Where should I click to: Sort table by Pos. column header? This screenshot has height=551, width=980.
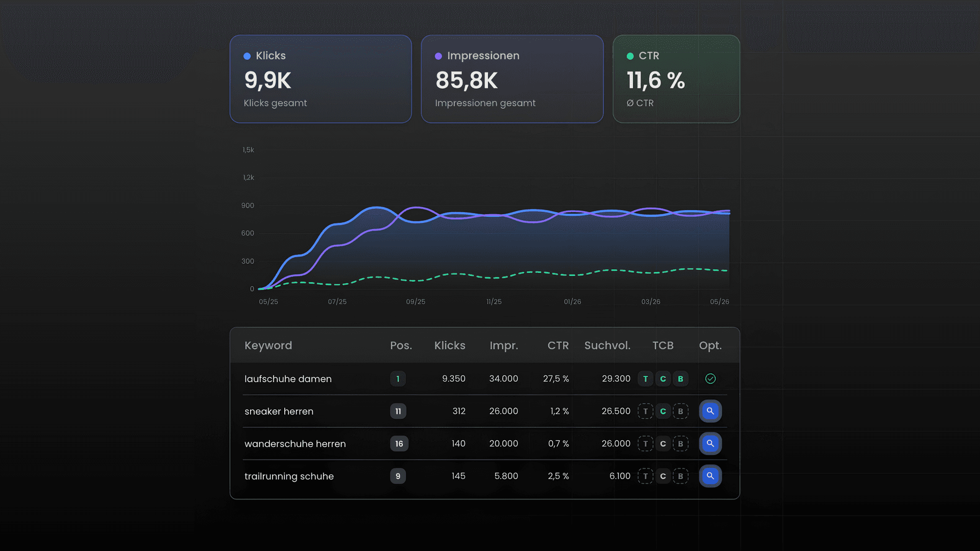pos(401,345)
